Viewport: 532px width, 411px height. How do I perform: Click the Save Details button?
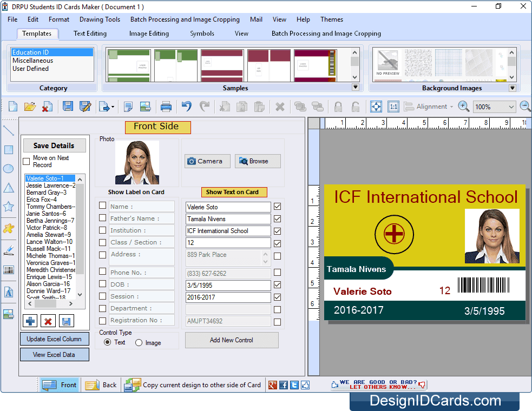pyautogui.click(x=54, y=145)
